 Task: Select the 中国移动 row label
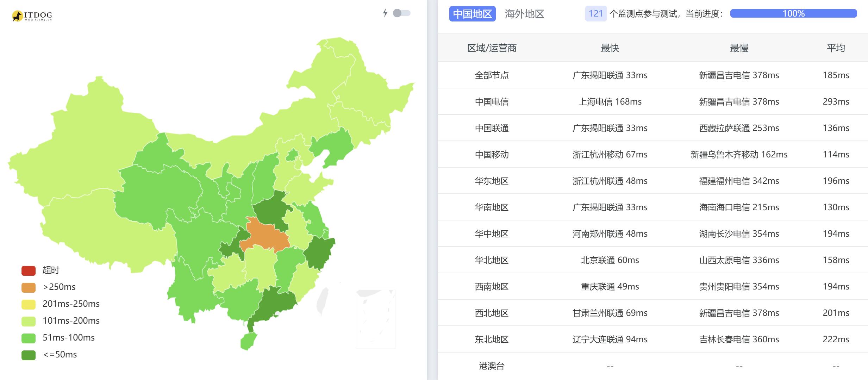[492, 154]
